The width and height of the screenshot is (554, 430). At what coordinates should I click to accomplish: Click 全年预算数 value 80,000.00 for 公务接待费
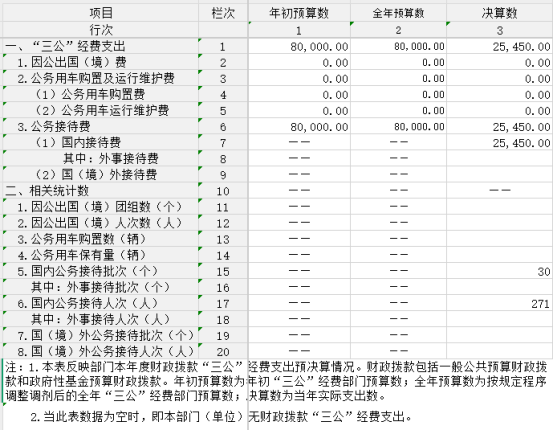[x=419, y=126]
